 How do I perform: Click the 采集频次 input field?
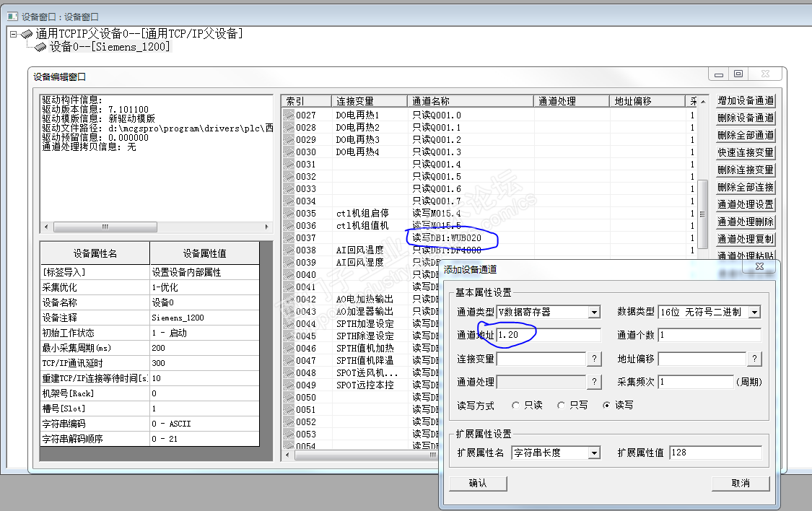[x=696, y=382]
